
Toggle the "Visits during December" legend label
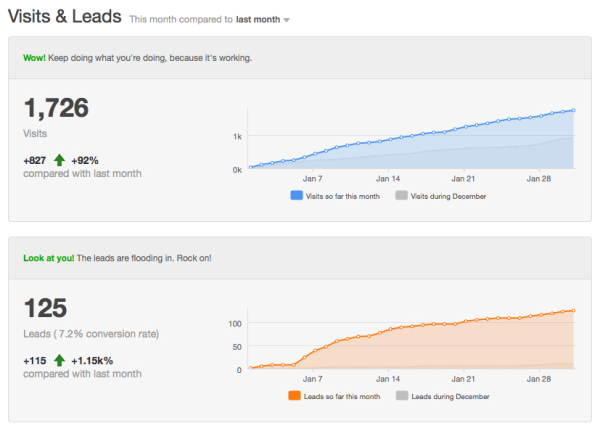(448, 196)
